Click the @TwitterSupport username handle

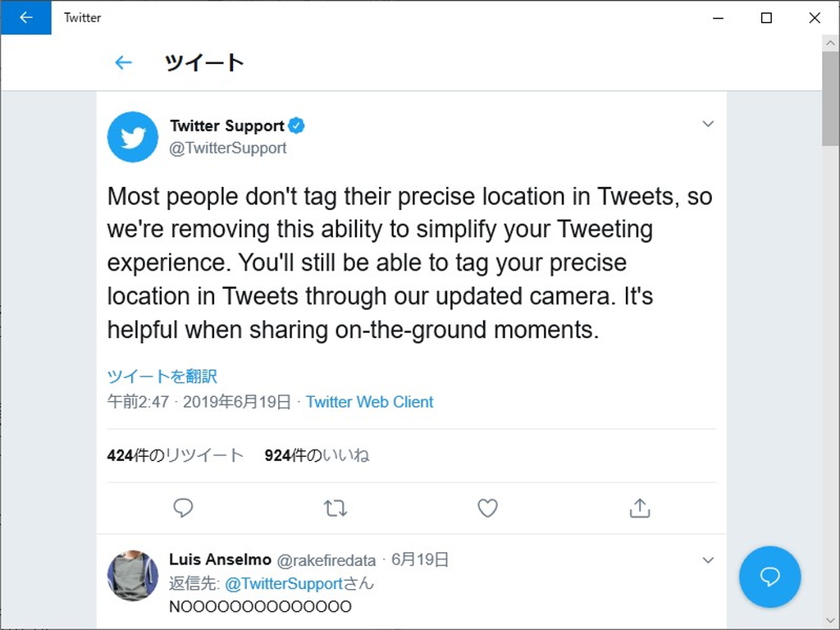pos(228,148)
